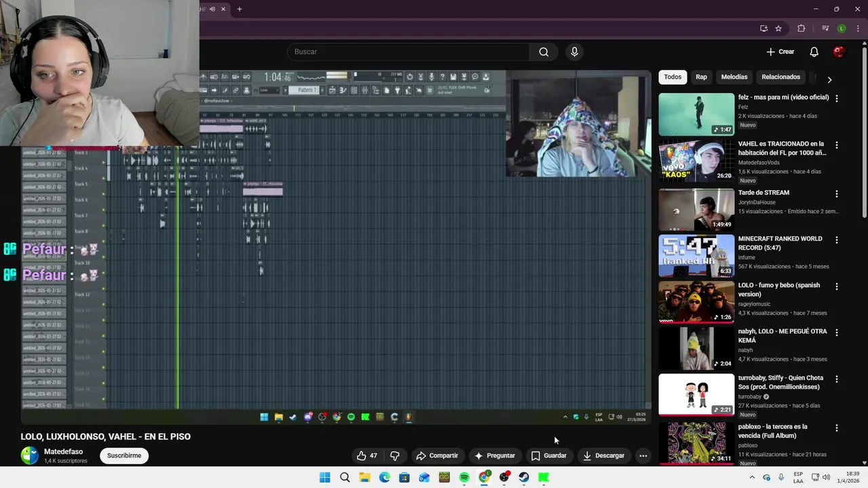The height and width of the screenshot is (488, 868).
Task: Select the Melodías filter chip
Action: [x=734, y=77]
